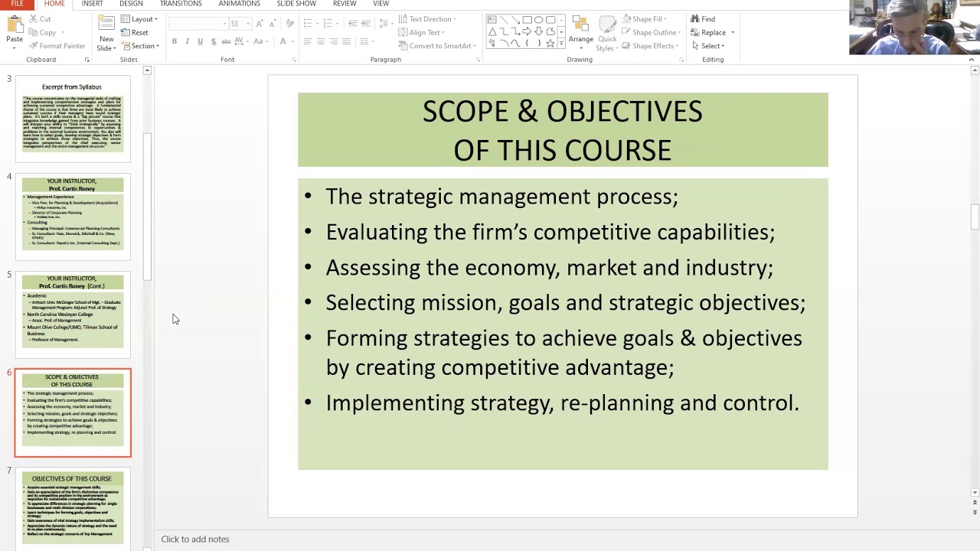Viewport: 980px width, 551px height.
Task: Justify the paragraph text
Action: point(347,41)
